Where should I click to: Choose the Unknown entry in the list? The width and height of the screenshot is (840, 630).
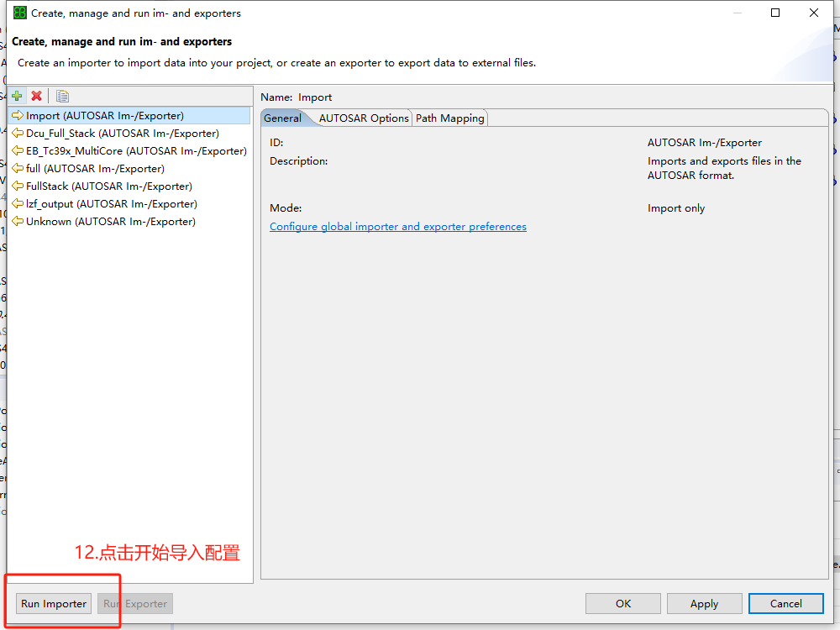pyautogui.click(x=110, y=222)
